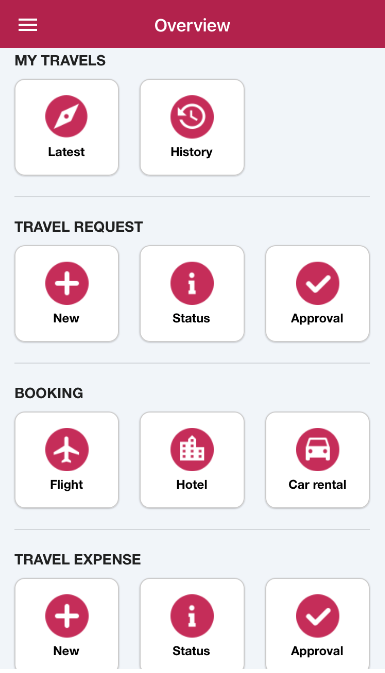Tap the Flight tile label
Screen dimensions: 385x673
pos(67,485)
